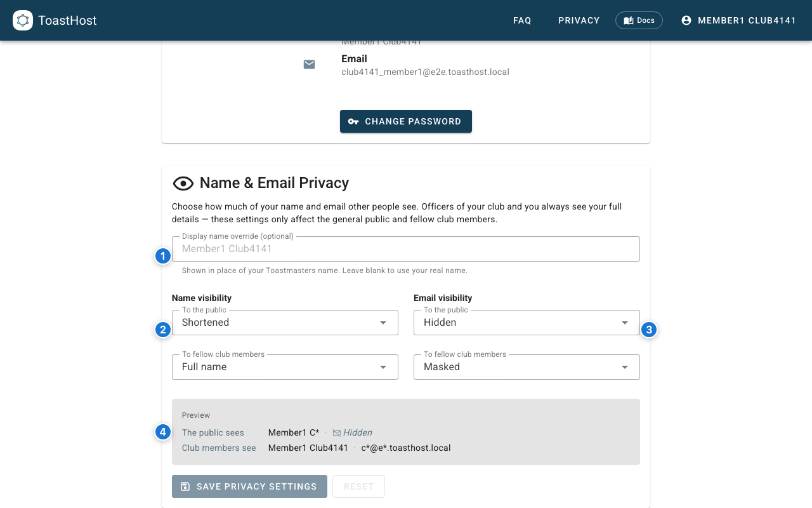812x508 pixels.
Task: Click the hidden-mail icon in Preview
Action: click(337, 433)
